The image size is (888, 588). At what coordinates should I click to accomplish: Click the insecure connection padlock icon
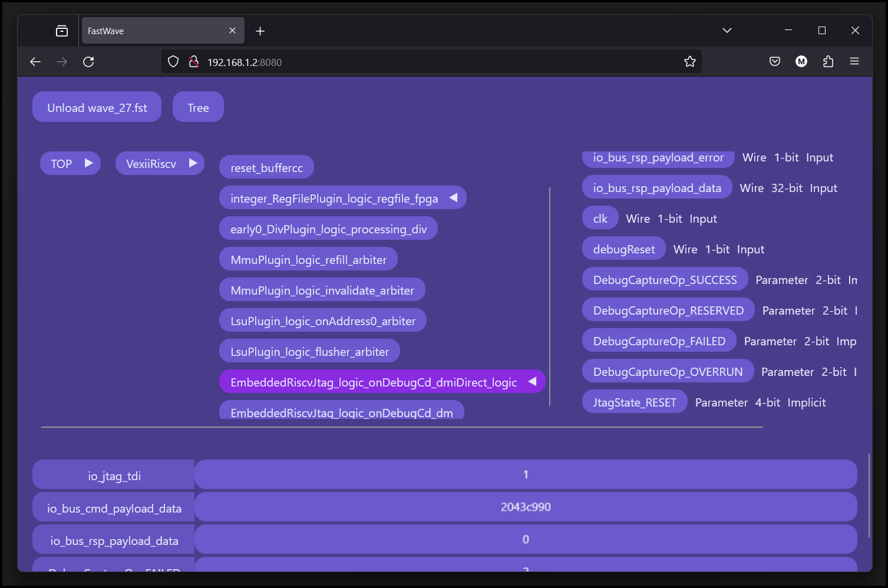click(x=193, y=62)
